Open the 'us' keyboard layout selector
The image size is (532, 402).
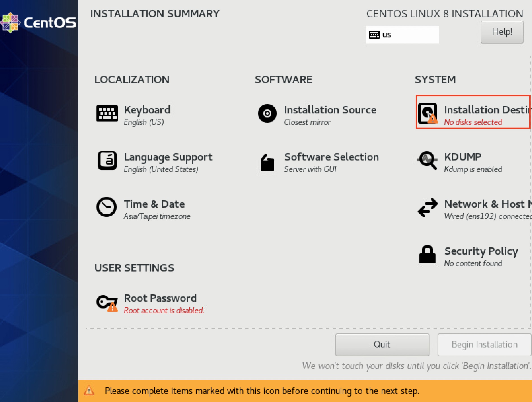(x=402, y=34)
